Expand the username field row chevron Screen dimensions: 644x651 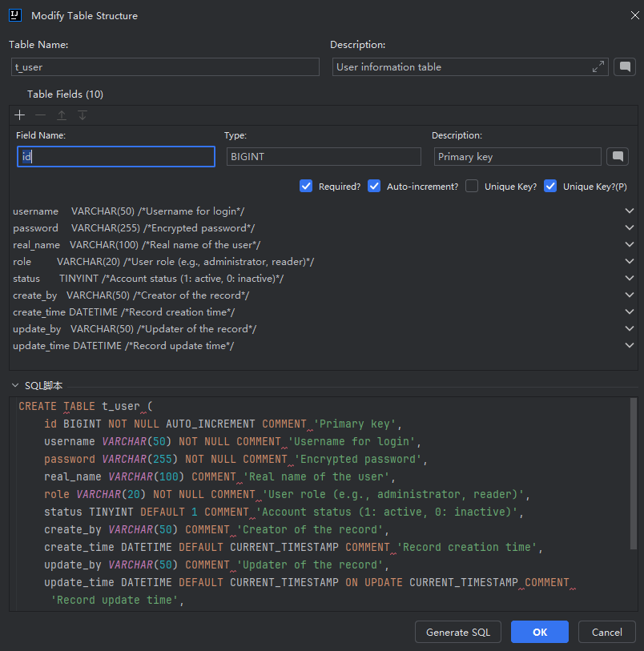tap(630, 211)
